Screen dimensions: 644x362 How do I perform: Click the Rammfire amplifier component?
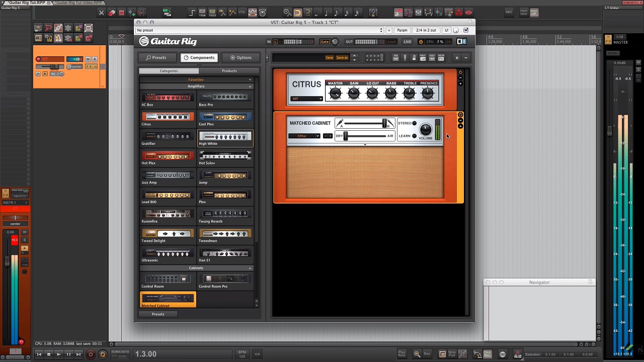click(168, 215)
